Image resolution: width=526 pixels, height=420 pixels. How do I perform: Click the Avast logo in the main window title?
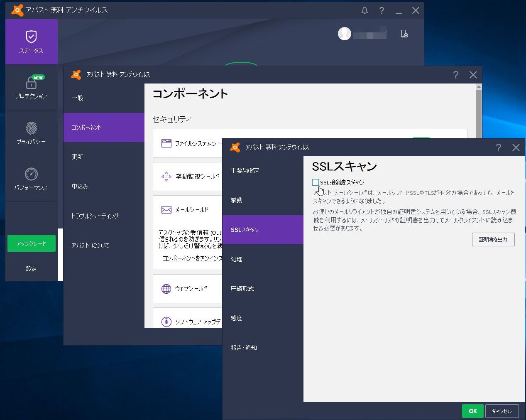[17, 10]
